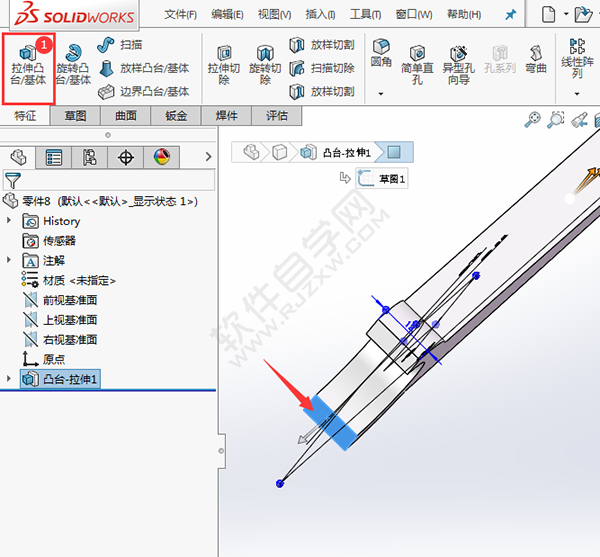The height and width of the screenshot is (557, 600).
Task: Click the feature tree filter funnel
Action: 12,180
